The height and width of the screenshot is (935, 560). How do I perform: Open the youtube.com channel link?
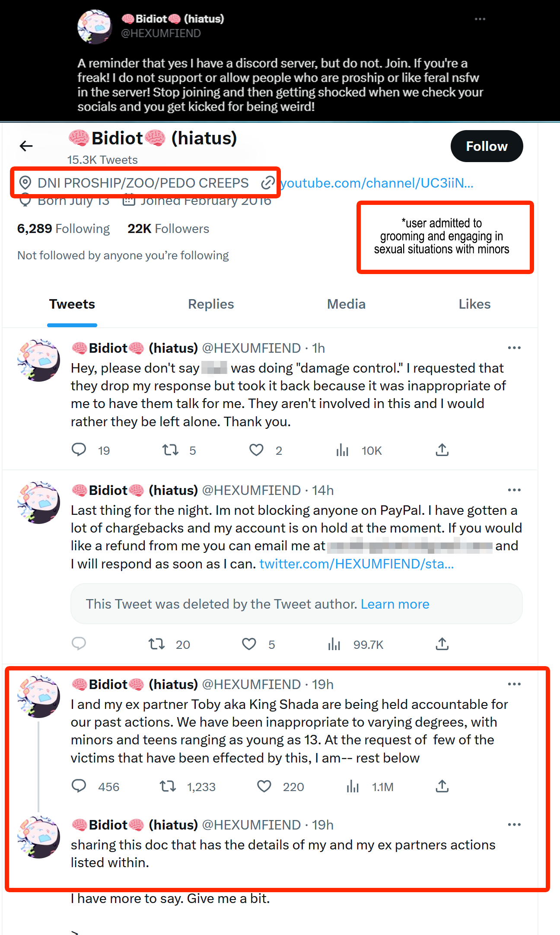click(x=377, y=183)
